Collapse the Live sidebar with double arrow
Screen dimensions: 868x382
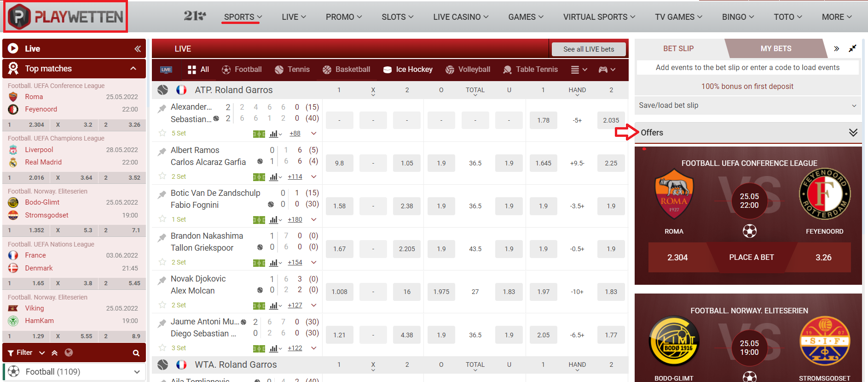[137, 48]
